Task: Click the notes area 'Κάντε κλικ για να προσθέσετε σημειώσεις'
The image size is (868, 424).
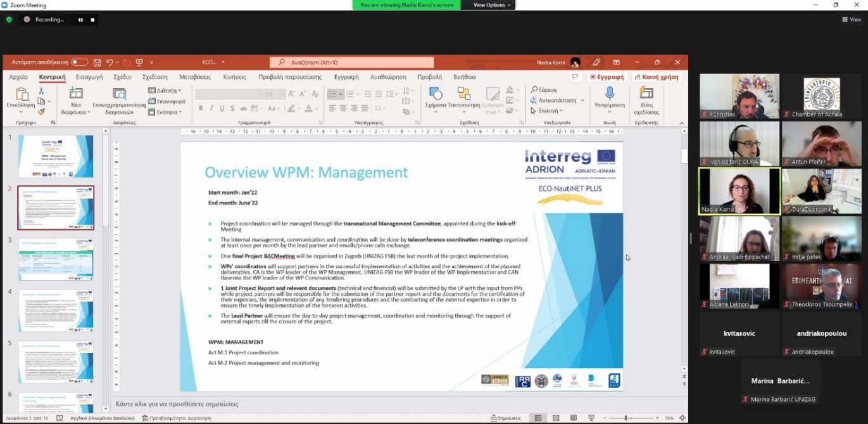Action: point(177,404)
